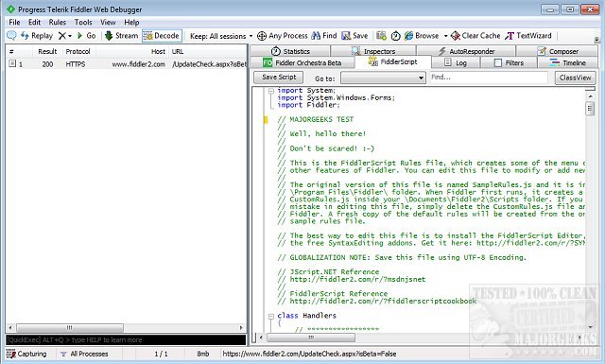Viewport: 605px width, 364px height.
Task: Replay the selected session
Action: tap(37, 36)
